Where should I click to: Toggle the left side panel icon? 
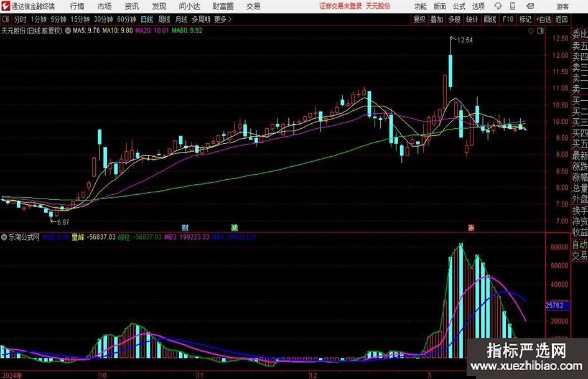point(5,19)
